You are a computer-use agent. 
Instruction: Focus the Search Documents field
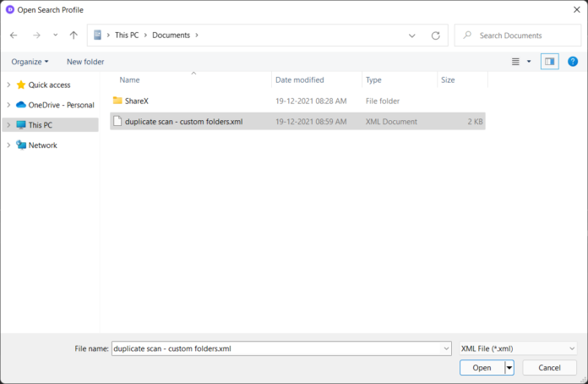tap(518, 36)
